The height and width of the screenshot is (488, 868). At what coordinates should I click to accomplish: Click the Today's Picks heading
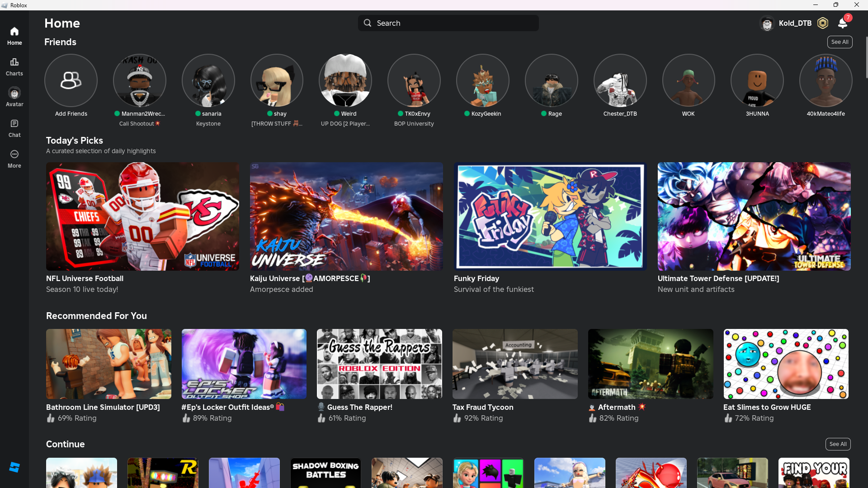75,141
